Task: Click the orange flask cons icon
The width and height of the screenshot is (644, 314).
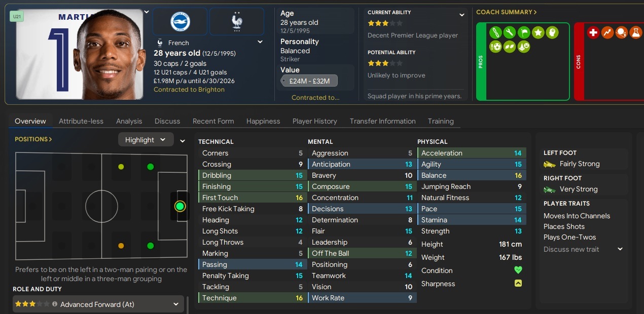Action: pos(636,33)
